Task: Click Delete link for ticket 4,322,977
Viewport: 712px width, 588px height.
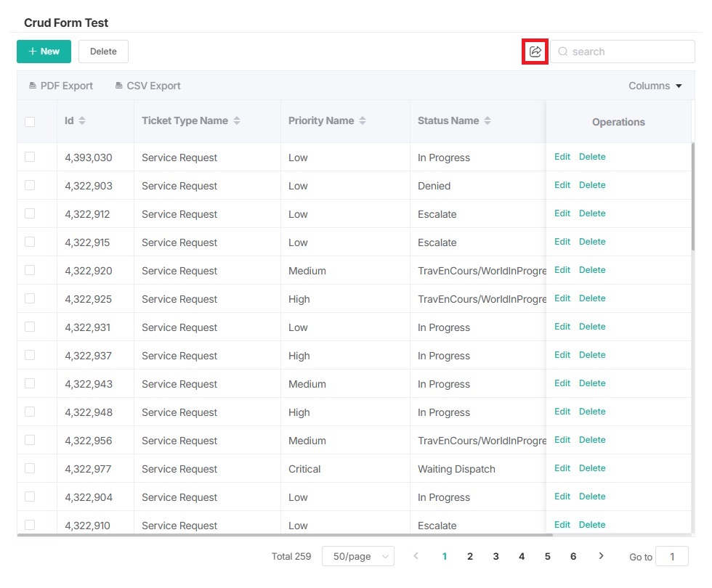Action: point(592,468)
